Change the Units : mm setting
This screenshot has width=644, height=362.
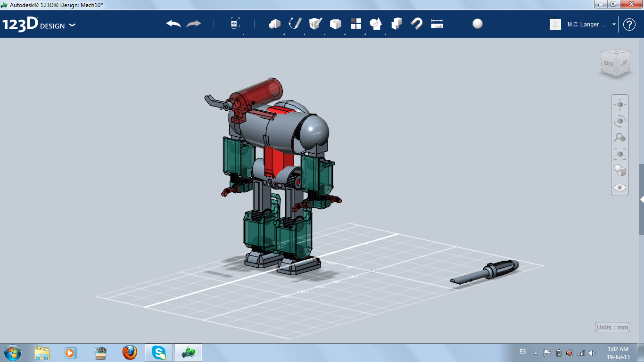[613, 327]
